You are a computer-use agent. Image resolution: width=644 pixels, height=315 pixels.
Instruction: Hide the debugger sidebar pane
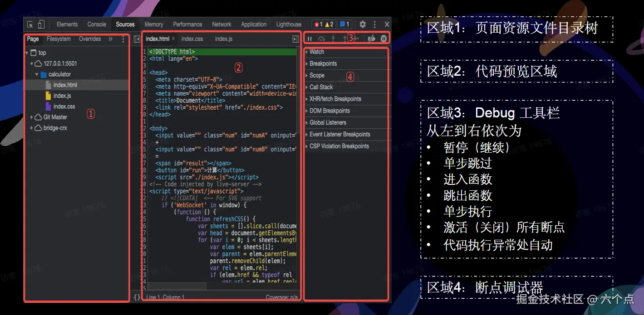295,39
